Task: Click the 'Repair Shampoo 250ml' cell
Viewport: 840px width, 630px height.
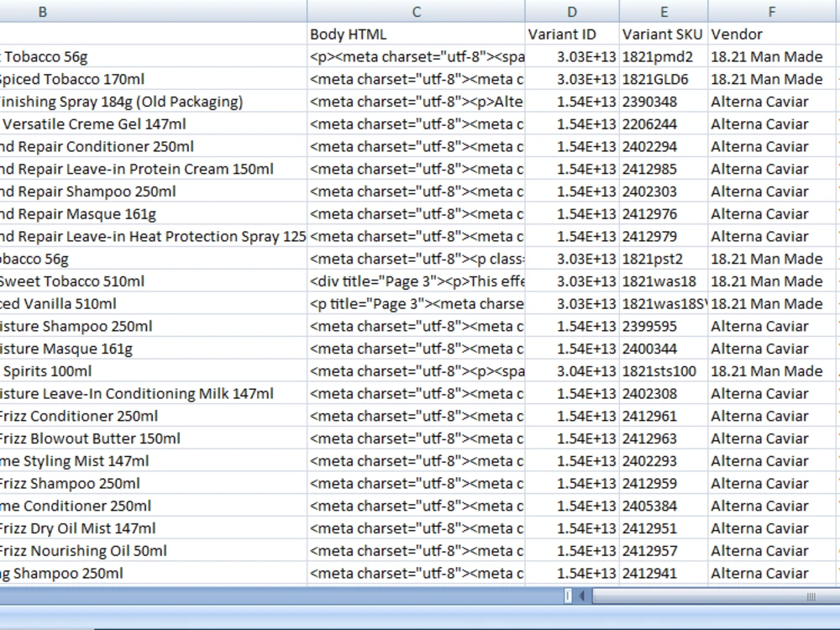Action: 153,192
